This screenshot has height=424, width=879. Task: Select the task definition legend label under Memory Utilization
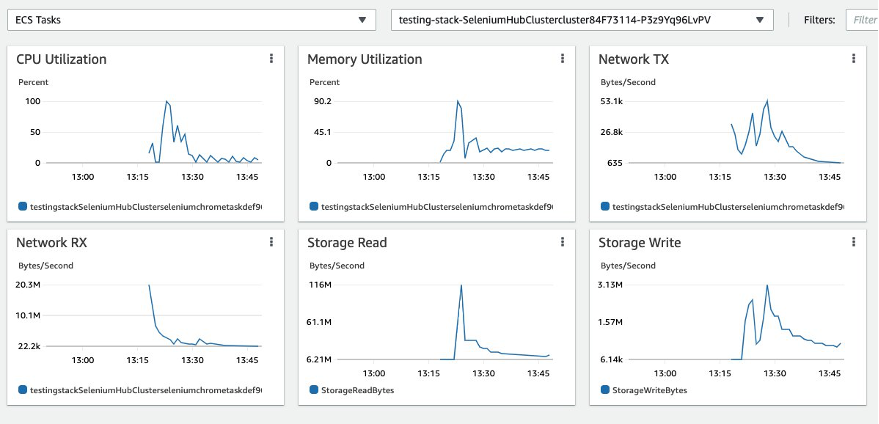pos(437,206)
